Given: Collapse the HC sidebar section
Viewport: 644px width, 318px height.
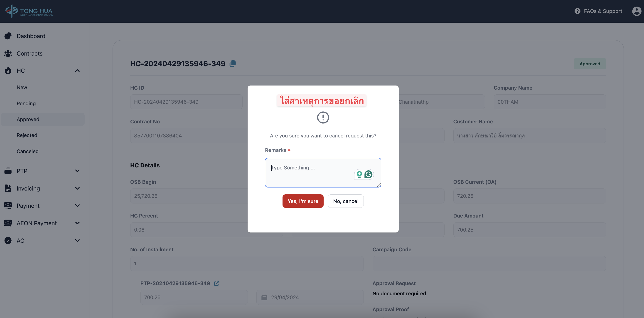Looking at the screenshot, I should click(x=78, y=71).
